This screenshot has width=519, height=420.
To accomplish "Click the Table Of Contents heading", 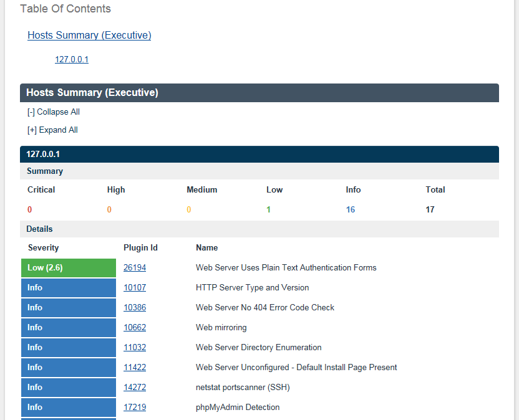I will tap(65, 9).
